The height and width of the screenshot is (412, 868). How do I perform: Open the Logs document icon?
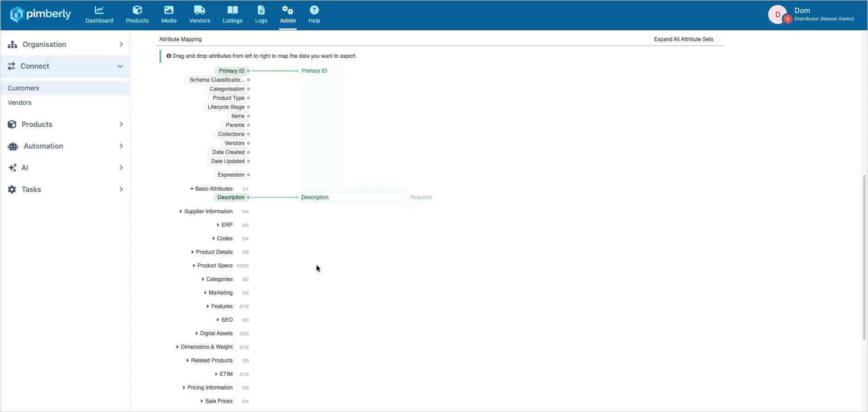261,10
